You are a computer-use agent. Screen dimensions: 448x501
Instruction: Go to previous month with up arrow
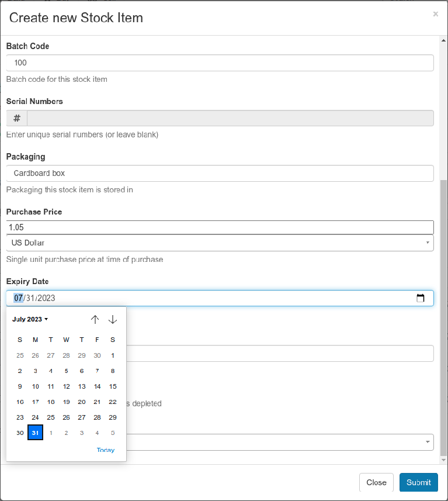coord(95,319)
